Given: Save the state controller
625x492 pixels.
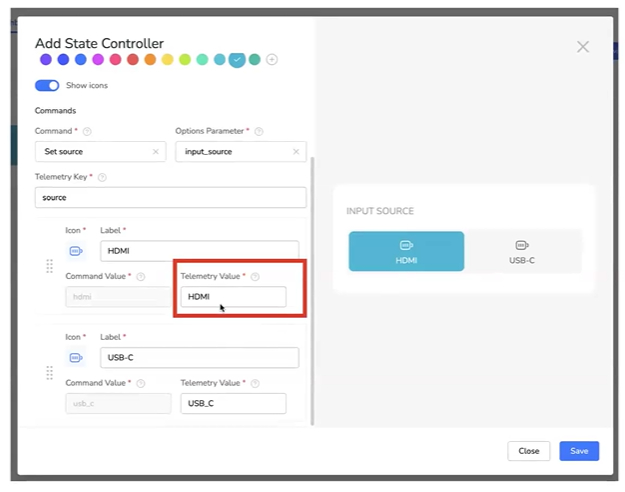Looking at the screenshot, I should pyautogui.click(x=579, y=451).
